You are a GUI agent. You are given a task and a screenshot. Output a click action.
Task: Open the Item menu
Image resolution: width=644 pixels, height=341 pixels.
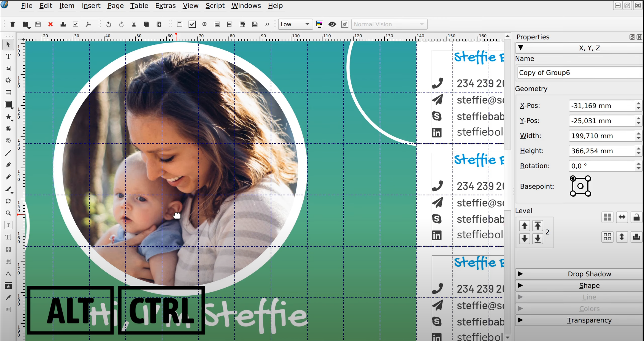67,6
